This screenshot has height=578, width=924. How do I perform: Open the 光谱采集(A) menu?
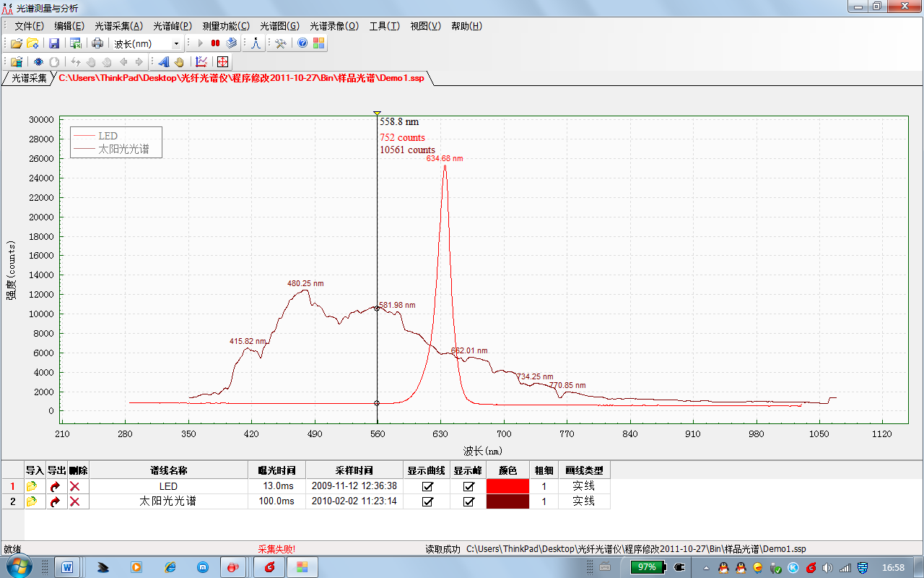coord(118,26)
